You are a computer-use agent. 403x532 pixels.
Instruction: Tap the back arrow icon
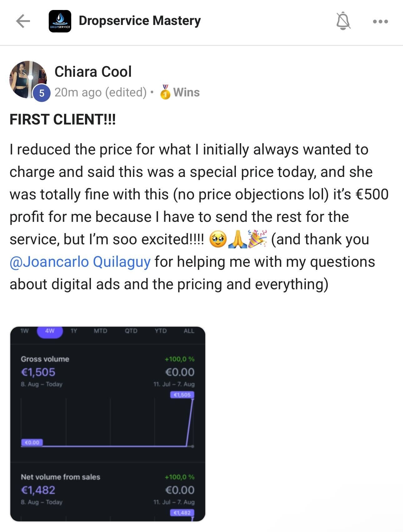click(x=23, y=21)
